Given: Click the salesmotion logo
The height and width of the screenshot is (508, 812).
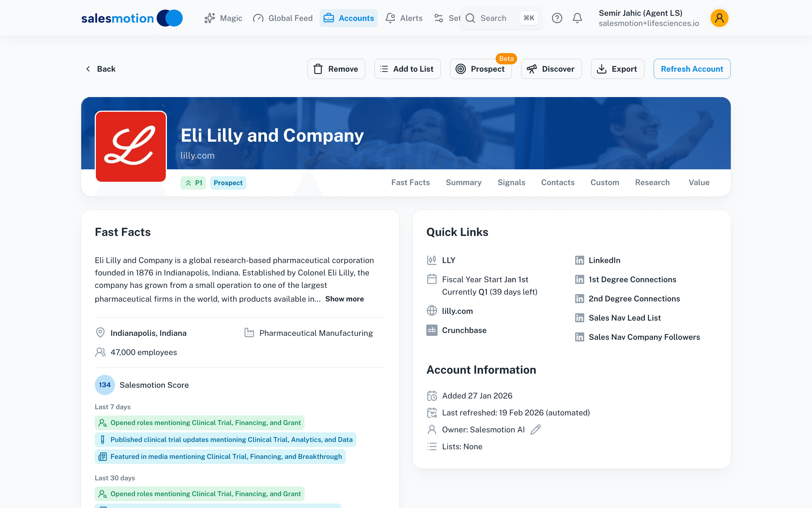Looking at the screenshot, I should pyautogui.click(x=132, y=18).
